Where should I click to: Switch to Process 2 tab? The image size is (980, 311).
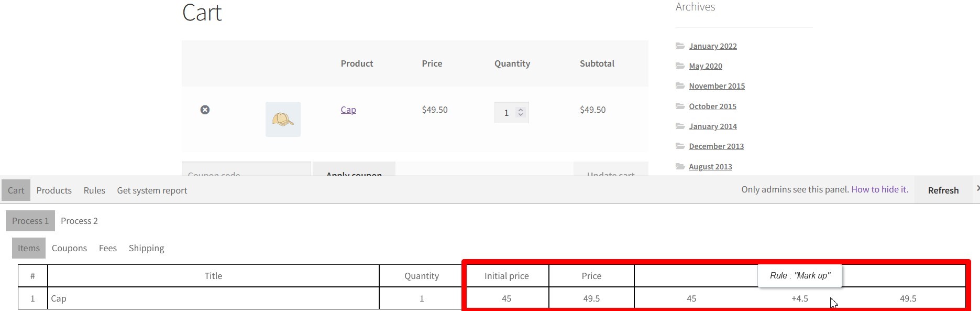click(79, 221)
